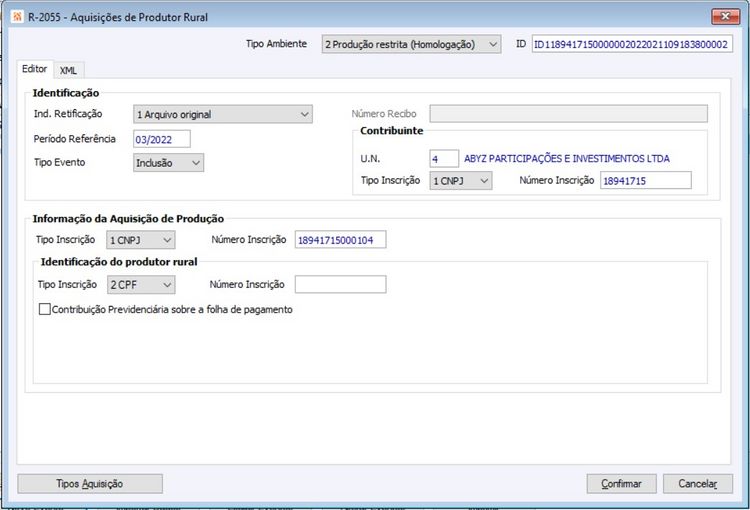
Task: Open produtor rural Tipo Inscrição CPF dropdown
Action: (141, 285)
